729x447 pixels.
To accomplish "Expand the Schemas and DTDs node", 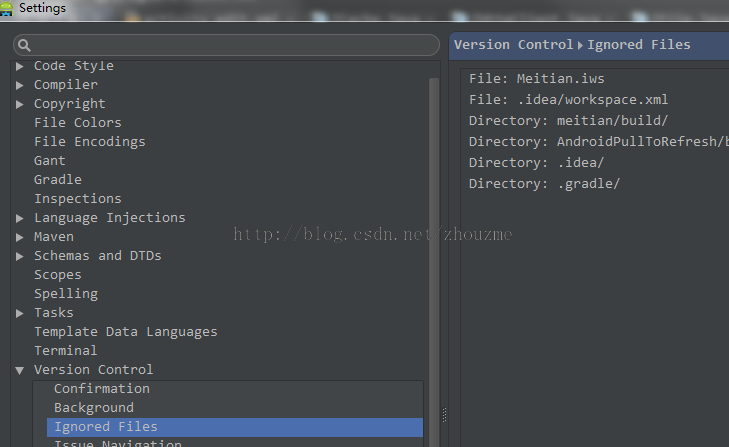I will pyautogui.click(x=20, y=256).
